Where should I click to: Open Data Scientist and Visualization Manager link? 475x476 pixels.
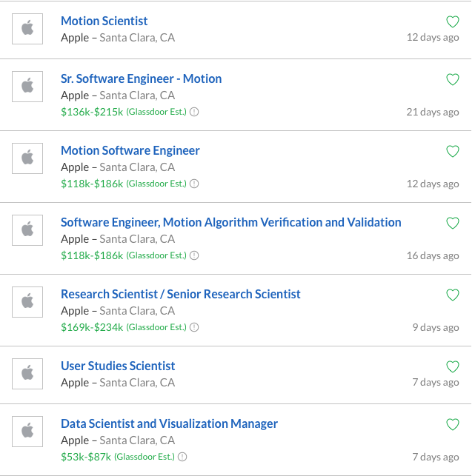(x=169, y=424)
